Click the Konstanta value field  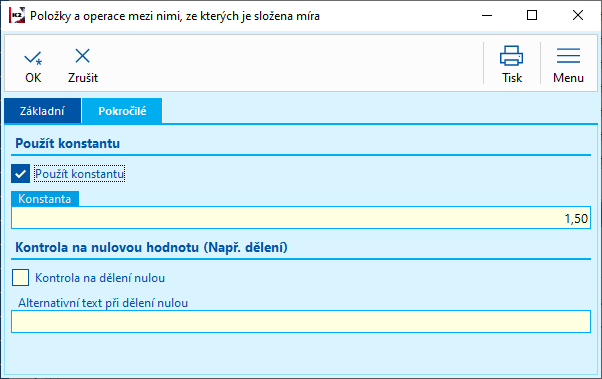pyautogui.click(x=301, y=218)
